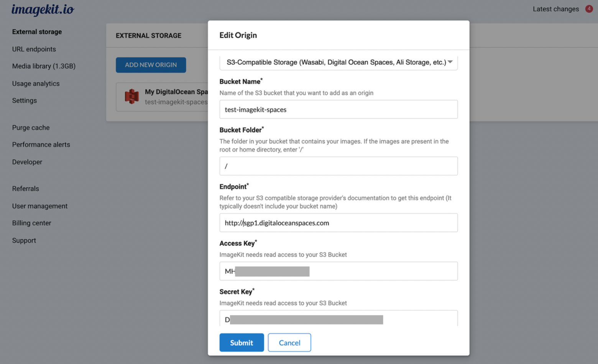This screenshot has width=598, height=364.
Task: Open Billing center
Action: (31, 223)
